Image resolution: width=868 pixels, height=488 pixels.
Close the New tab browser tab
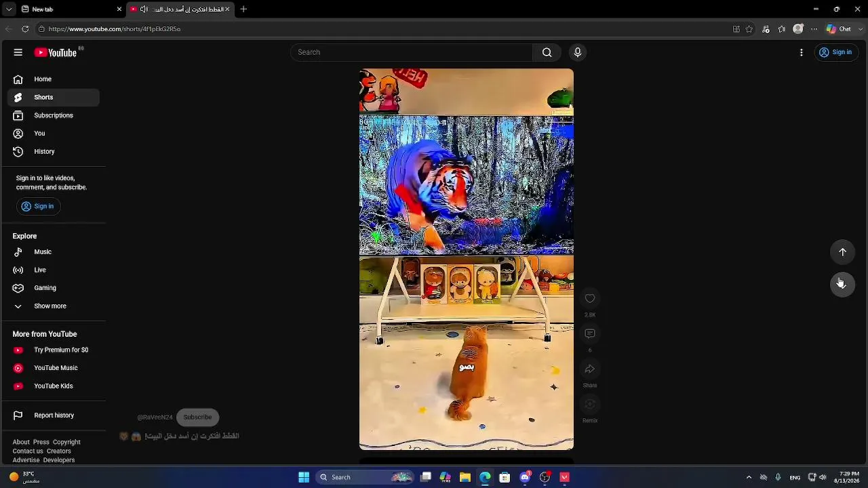tap(119, 9)
